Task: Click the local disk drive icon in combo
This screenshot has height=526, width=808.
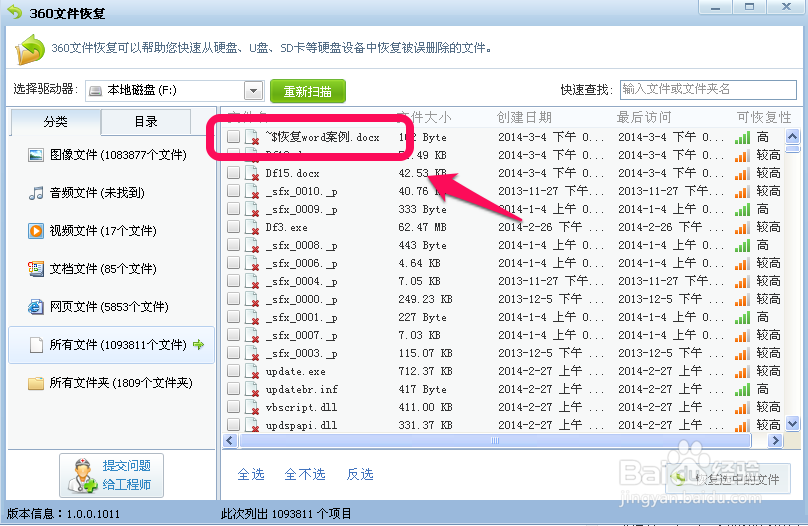Action: 95,91
